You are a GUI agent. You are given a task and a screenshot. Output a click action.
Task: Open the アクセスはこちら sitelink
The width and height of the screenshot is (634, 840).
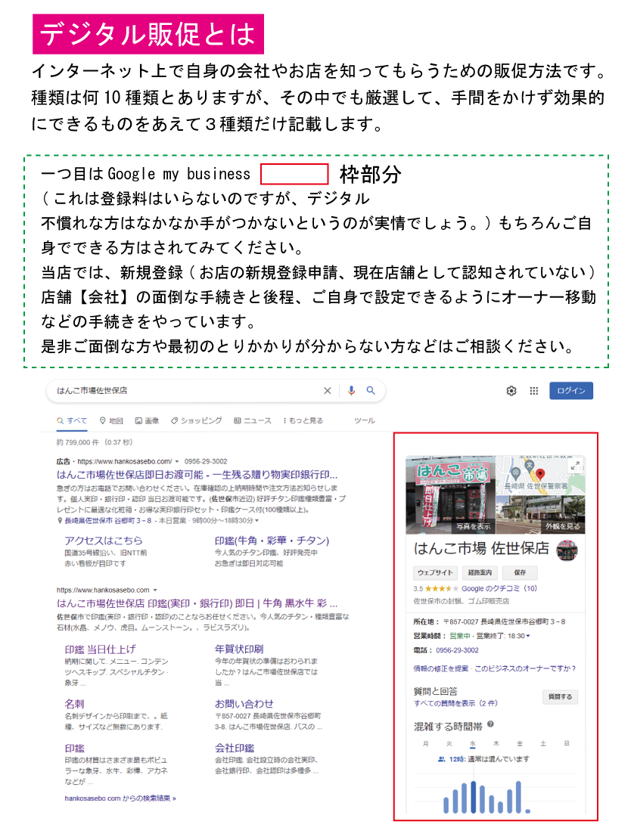pyautogui.click(x=104, y=541)
